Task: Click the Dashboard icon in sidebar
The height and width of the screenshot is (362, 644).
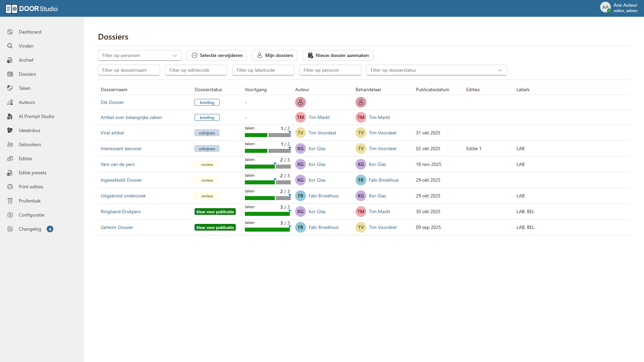Action: 10,32
